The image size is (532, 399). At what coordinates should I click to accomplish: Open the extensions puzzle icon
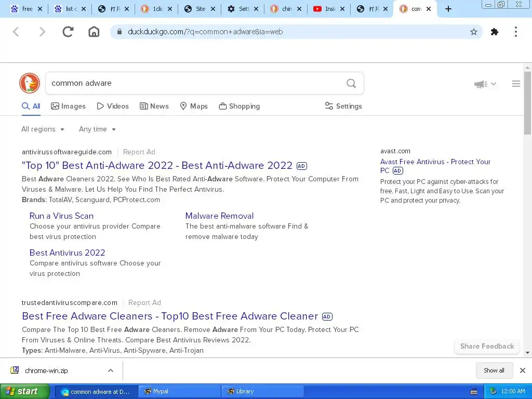495,32
